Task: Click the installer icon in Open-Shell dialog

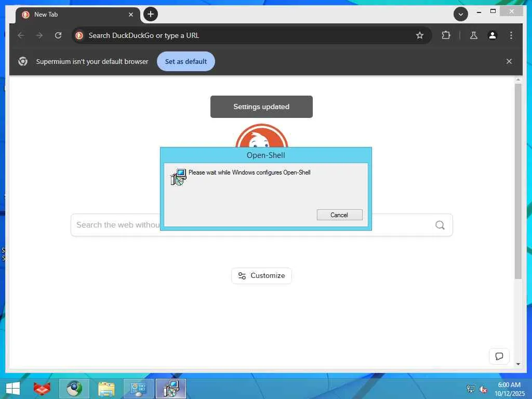Action: click(178, 177)
